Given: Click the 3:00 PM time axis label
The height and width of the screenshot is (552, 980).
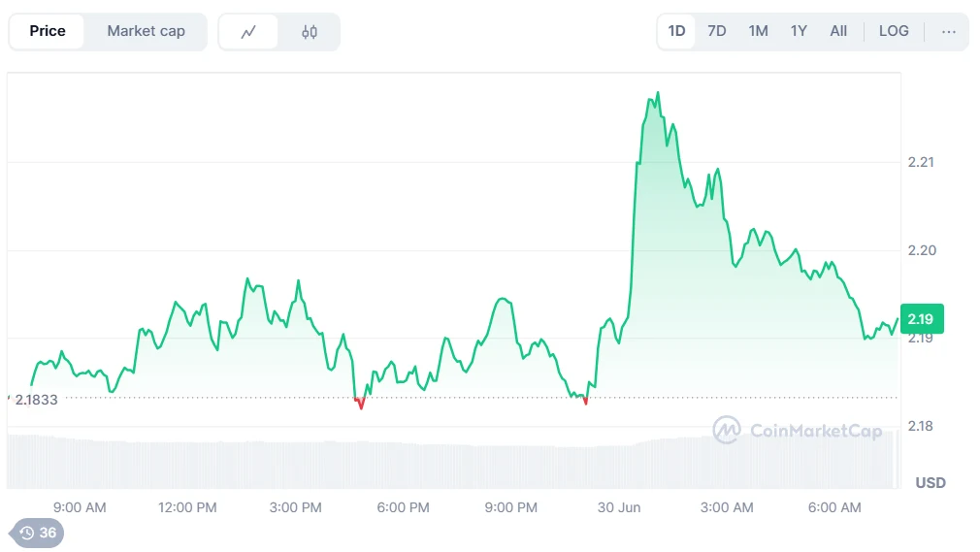Looking at the screenshot, I should point(296,507).
